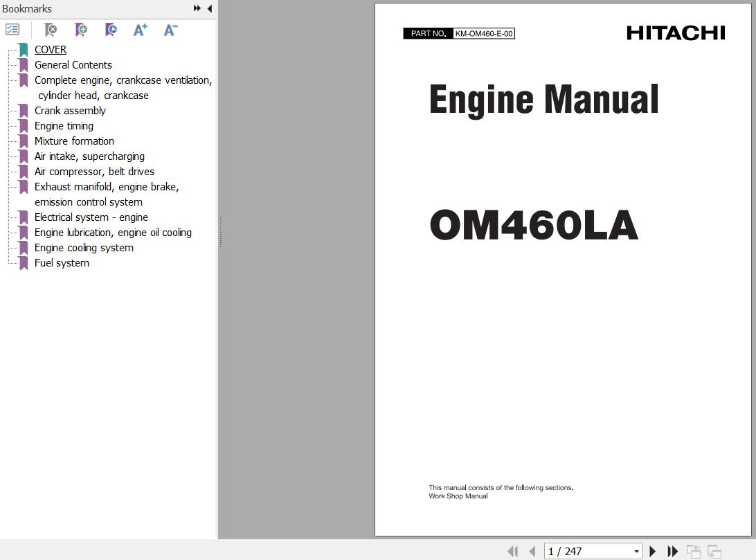Screen dimensions: 756x560
Task: Go to next page button
Action: pyautogui.click(x=653, y=551)
